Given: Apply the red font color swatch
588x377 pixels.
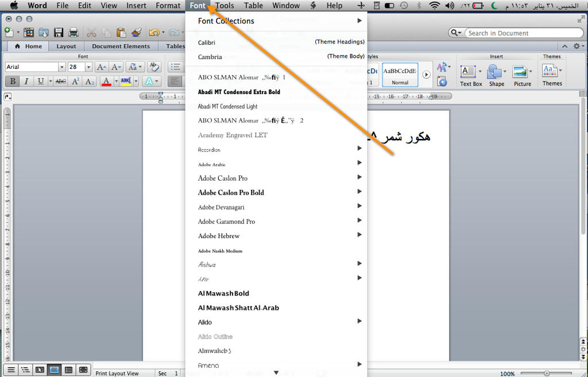Looking at the screenshot, I should pyautogui.click(x=106, y=81).
